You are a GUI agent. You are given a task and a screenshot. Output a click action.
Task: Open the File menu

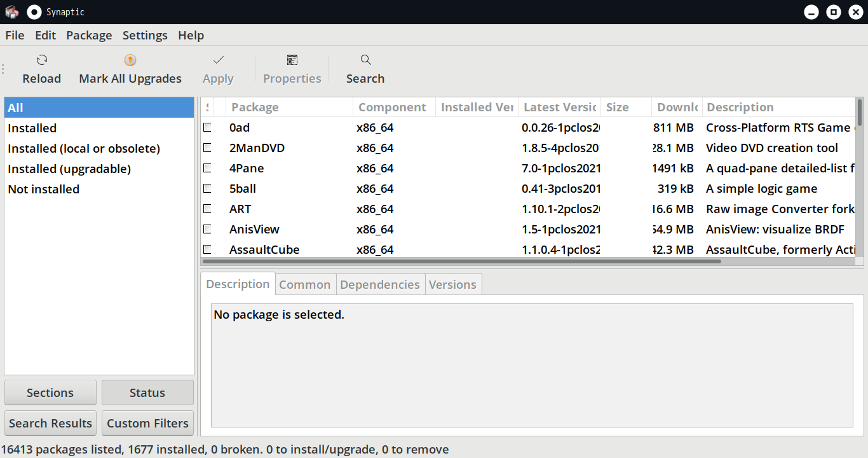15,35
